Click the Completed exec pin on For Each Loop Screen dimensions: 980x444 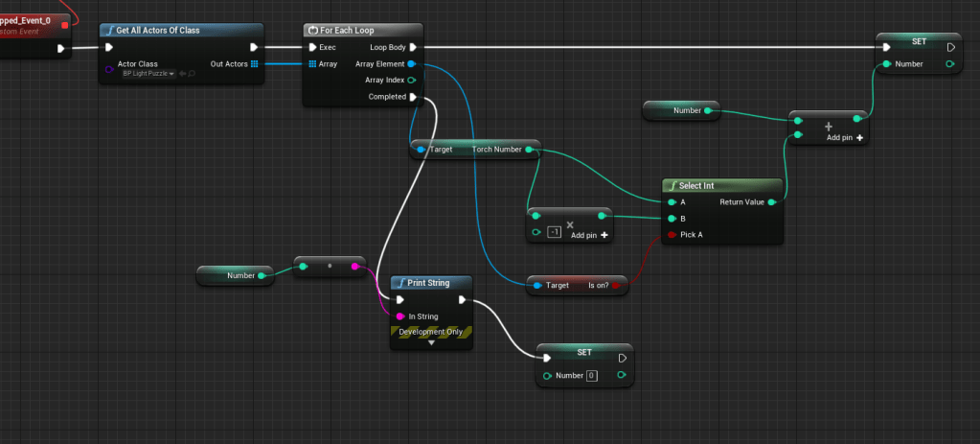coord(413,97)
